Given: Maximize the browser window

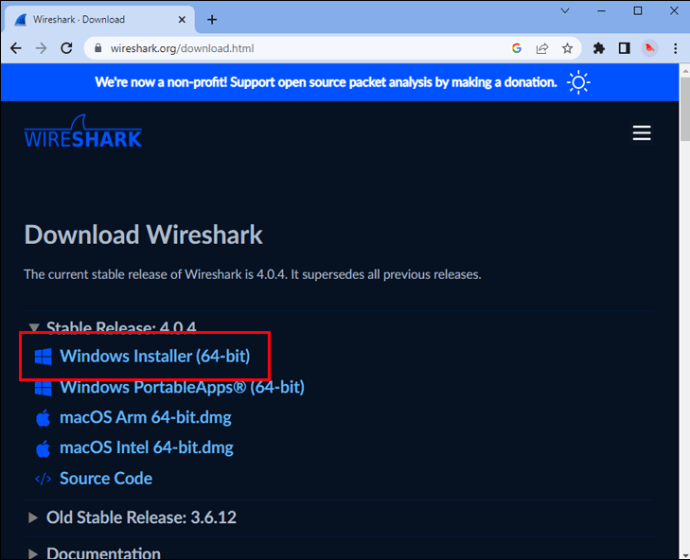Looking at the screenshot, I should coord(638,11).
